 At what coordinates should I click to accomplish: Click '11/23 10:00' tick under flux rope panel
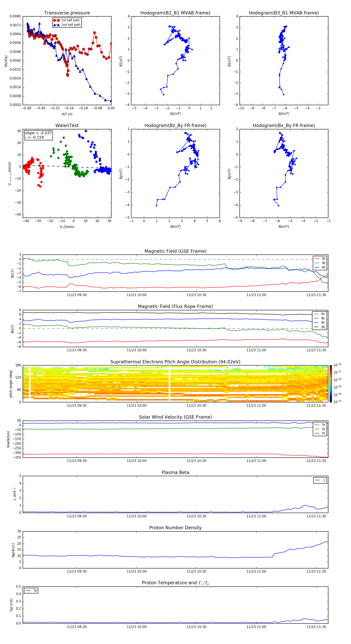coord(137,350)
